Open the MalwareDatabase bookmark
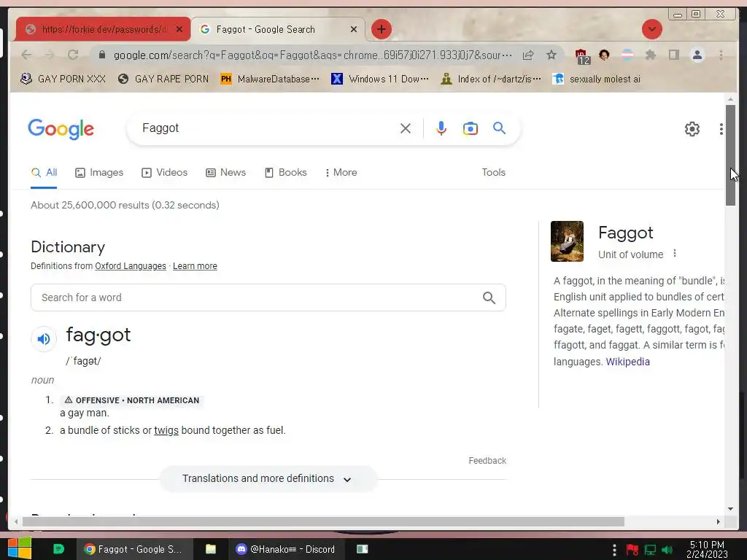This screenshot has width=747, height=560. coord(270,79)
